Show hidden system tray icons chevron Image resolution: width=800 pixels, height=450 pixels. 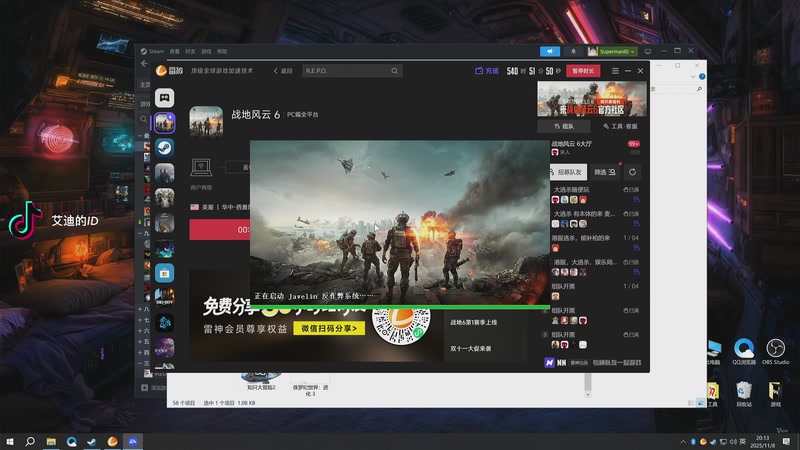tap(683, 441)
